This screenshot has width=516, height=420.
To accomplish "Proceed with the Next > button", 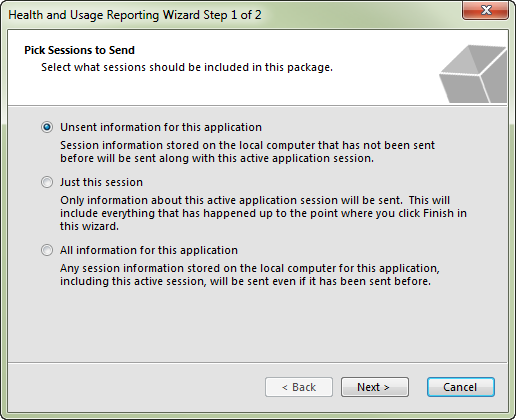I will click(x=375, y=387).
